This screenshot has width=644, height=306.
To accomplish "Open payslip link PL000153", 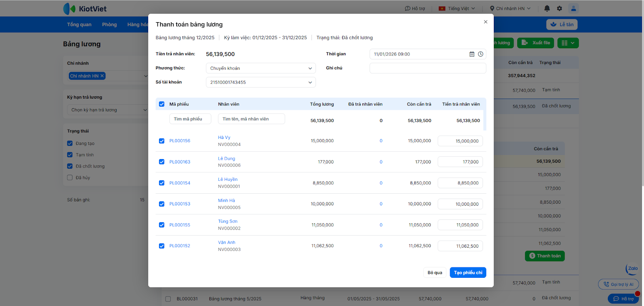I will click(x=180, y=204).
